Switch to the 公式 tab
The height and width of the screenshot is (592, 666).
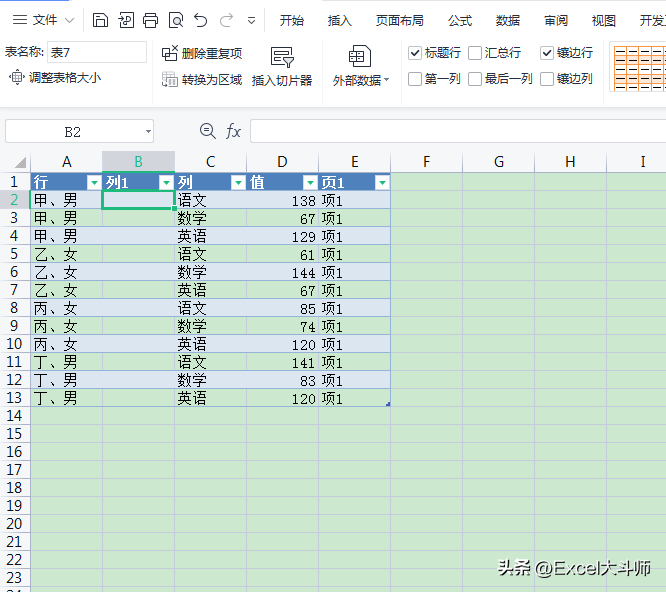pyautogui.click(x=460, y=20)
